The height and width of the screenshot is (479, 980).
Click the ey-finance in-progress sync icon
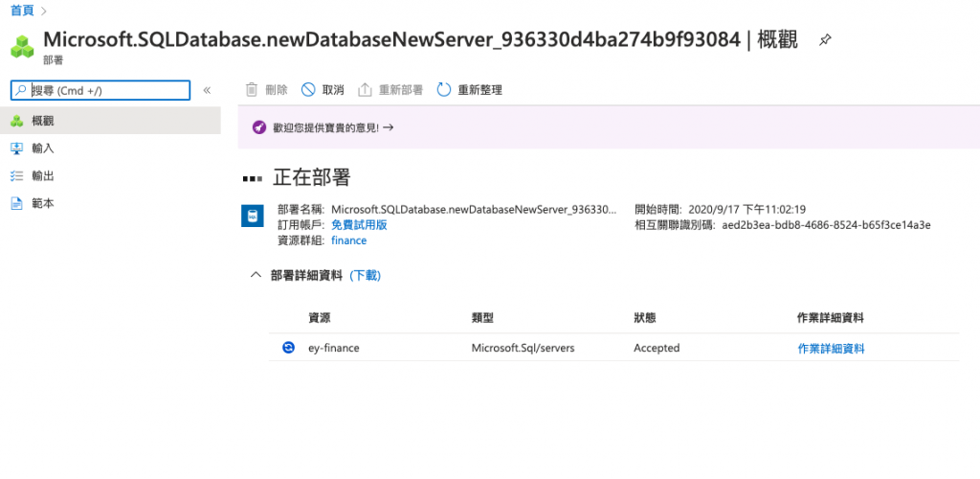tap(288, 348)
